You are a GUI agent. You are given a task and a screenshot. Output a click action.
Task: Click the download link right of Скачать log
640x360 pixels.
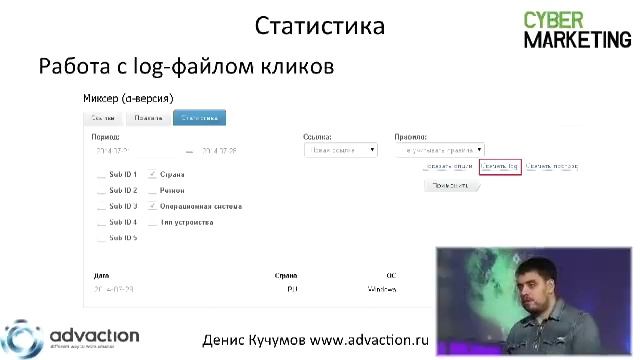pos(552,167)
